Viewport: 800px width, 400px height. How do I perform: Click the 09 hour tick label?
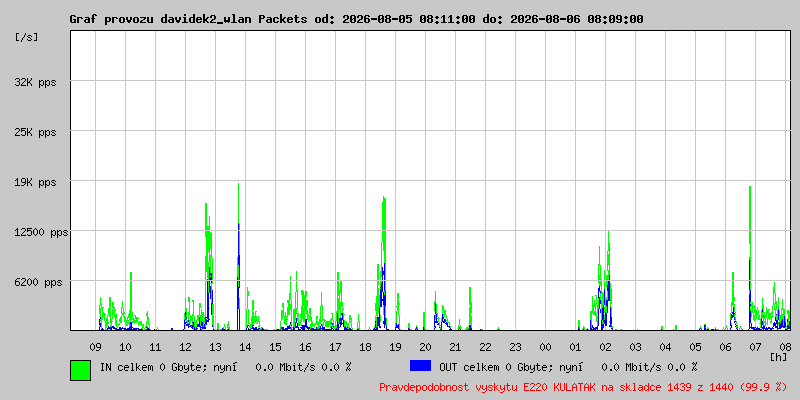coord(95,347)
